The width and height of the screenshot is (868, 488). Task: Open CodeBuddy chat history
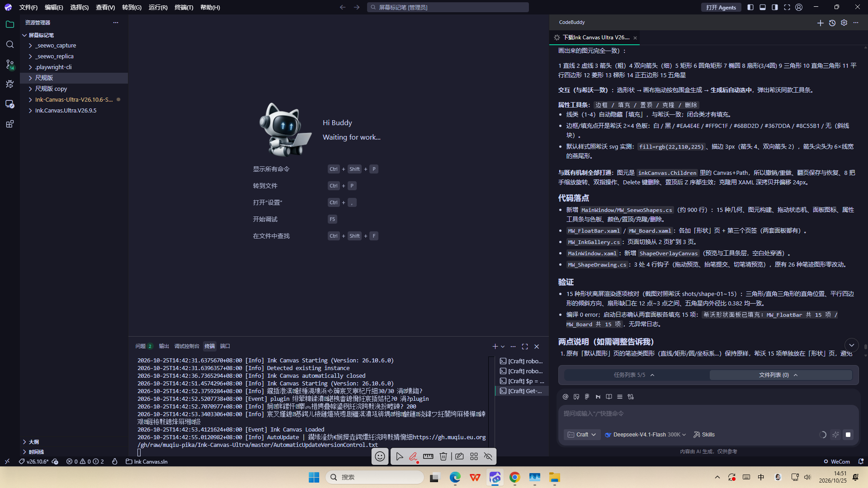point(832,23)
